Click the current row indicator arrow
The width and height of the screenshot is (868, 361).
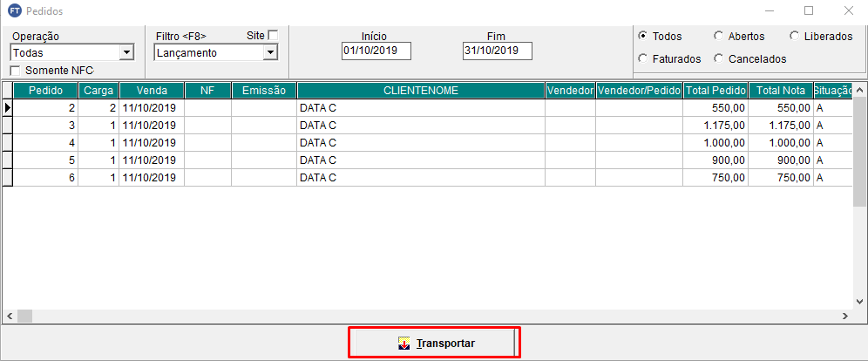pos(8,107)
